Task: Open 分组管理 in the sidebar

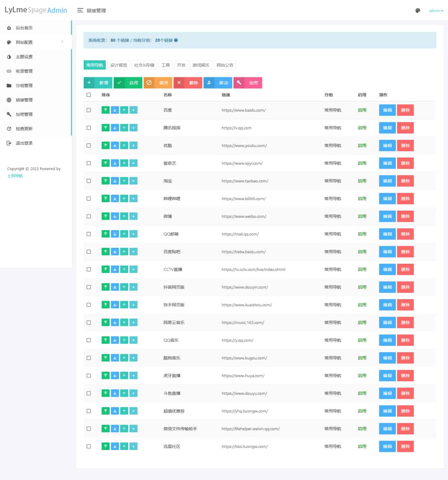Action: (x=24, y=85)
